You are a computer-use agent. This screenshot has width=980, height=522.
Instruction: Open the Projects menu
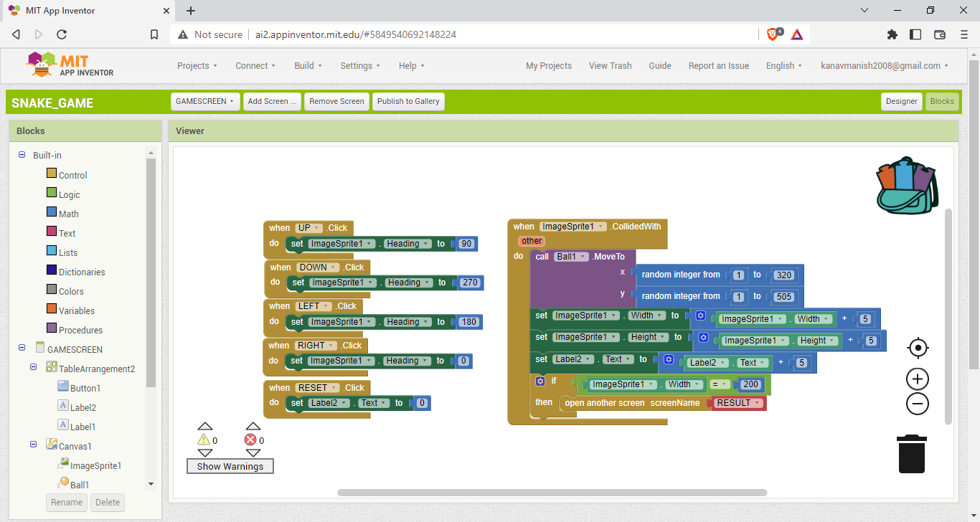(x=197, y=66)
